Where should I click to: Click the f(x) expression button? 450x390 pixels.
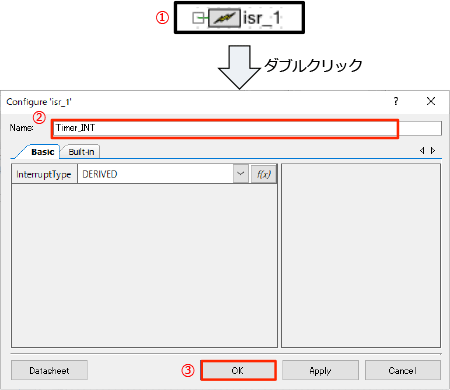(264, 174)
